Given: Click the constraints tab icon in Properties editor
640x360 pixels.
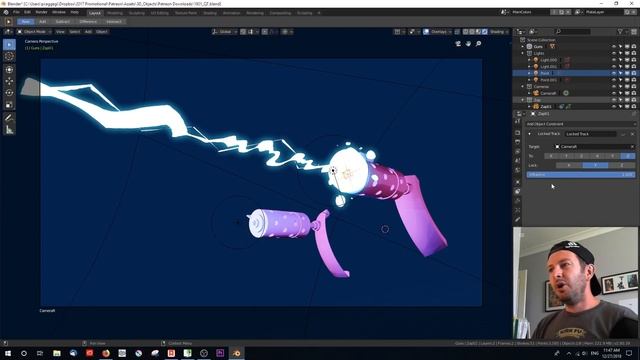Looking at the screenshot, I should click(518, 191).
